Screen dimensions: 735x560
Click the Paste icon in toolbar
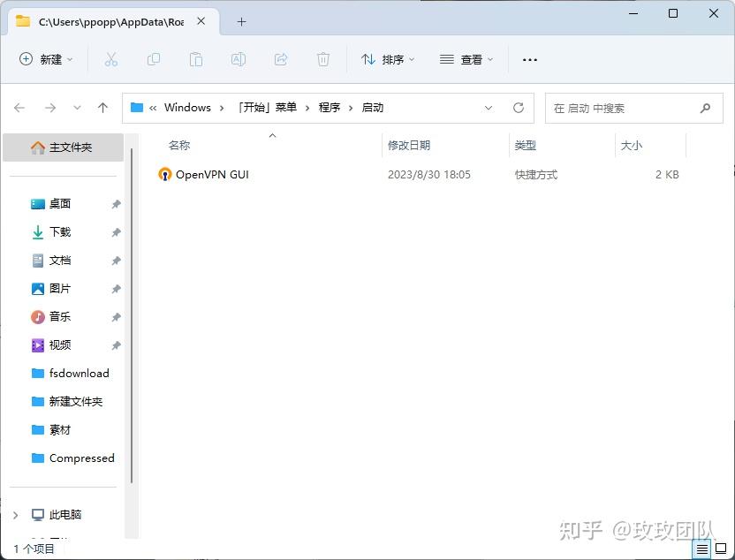pyautogui.click(x=195, y=59)
